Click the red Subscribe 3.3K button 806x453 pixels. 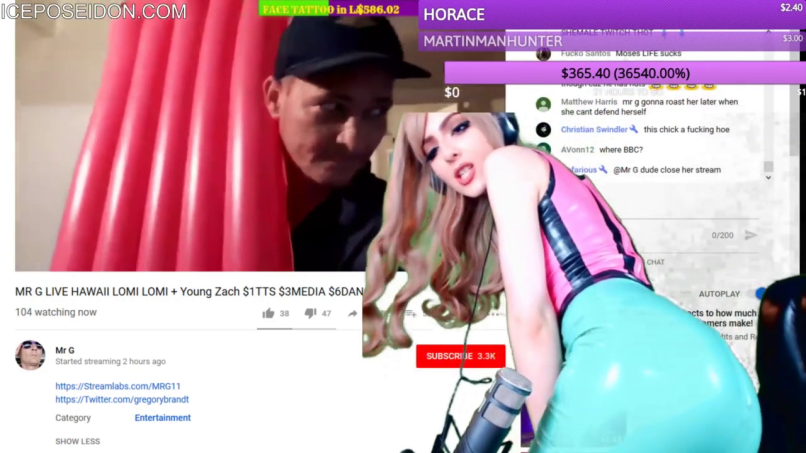tap(461, 356)
